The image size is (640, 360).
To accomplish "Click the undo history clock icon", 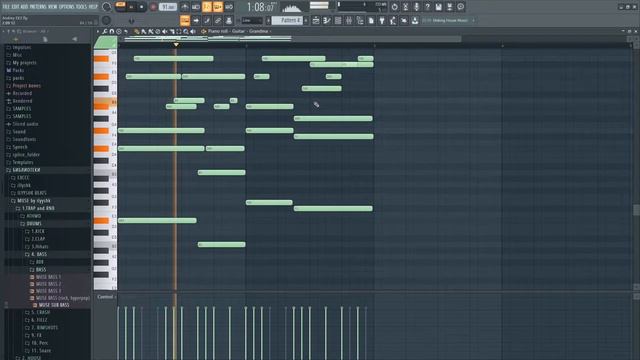I will (x=394, y=7).
